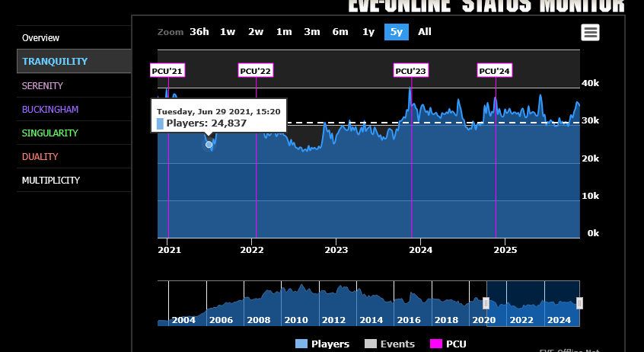Viewport: 644px width, 352px height.
Task: Click the tooltip Players: 24,837 text
Action: tap(206, 123)
